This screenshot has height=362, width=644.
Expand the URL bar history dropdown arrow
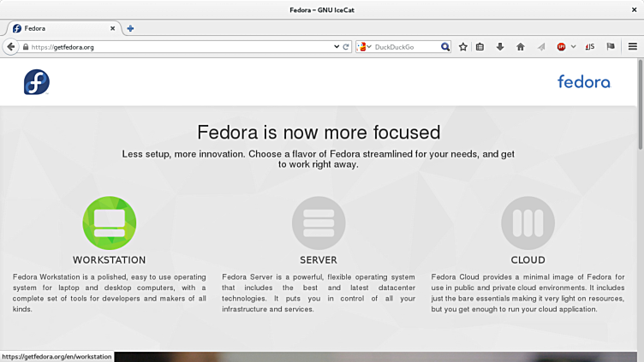click(337, 47)
